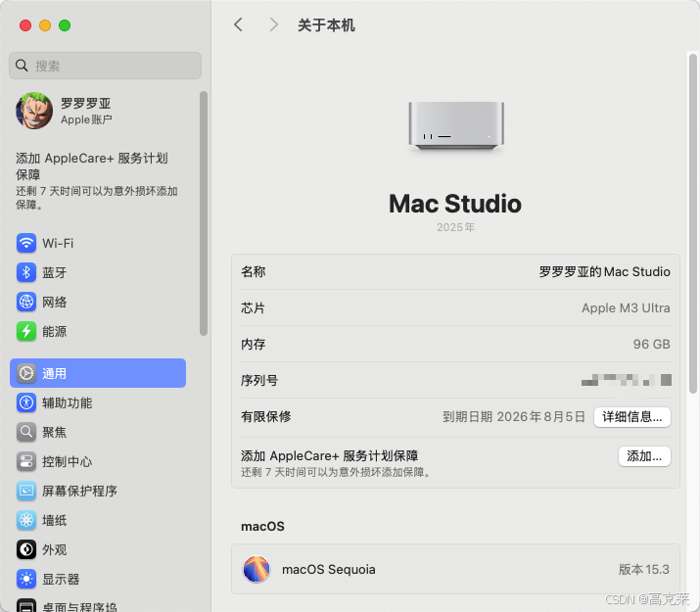The height and width of the screenshot is (612, 700).
Task: Click the blurred serial number value
Action: point(627,380)
